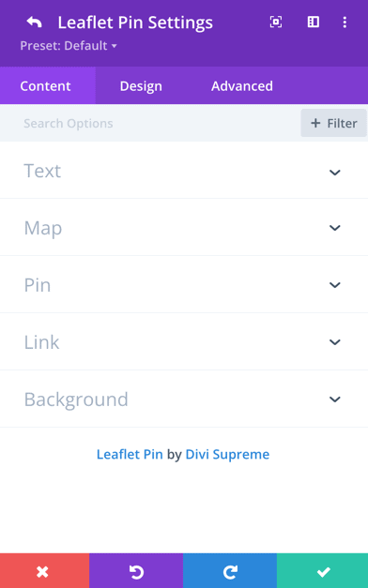Save changes with the green checkmark

pos(323,571)
